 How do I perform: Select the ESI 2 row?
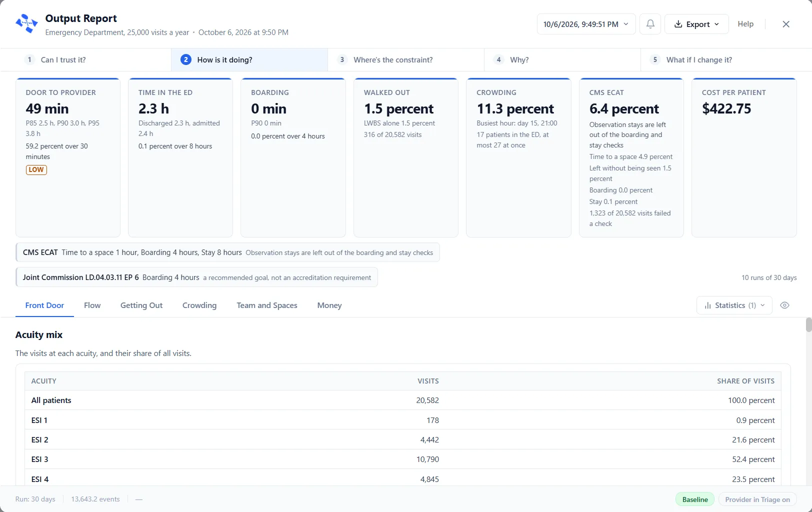(x=403, y=440)
